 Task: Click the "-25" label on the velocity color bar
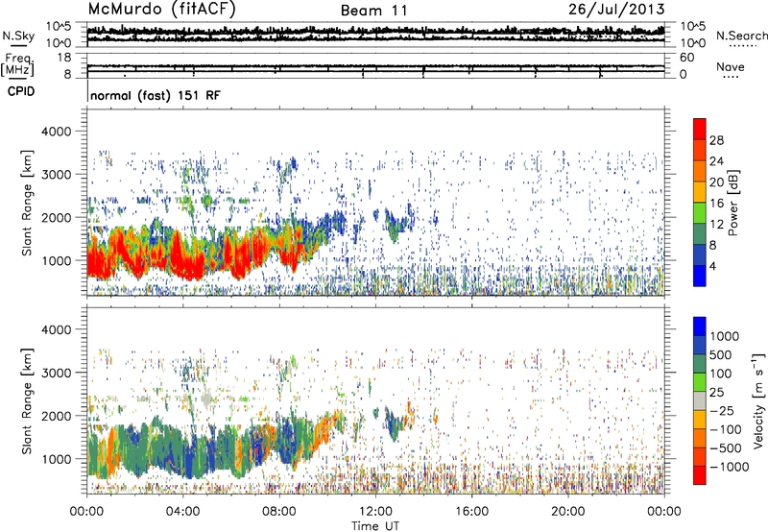click(722, 411)
